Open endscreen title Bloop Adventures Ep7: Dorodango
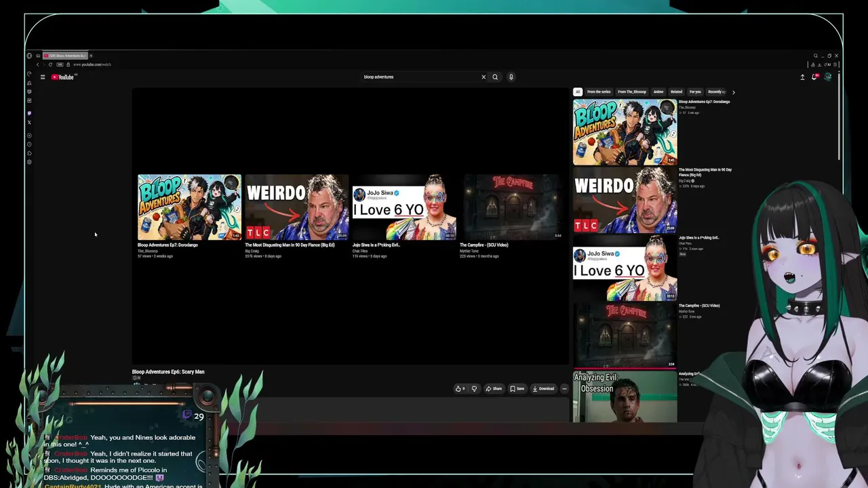Viewport: 868px width, 488px height. pos(167,245)
